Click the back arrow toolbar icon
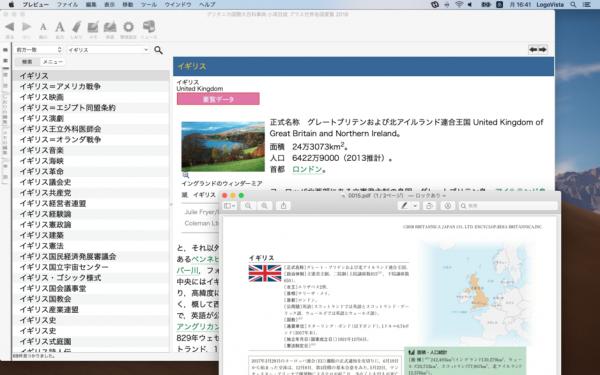The height and width of the screenshot is (375, 600). (10, 27)
